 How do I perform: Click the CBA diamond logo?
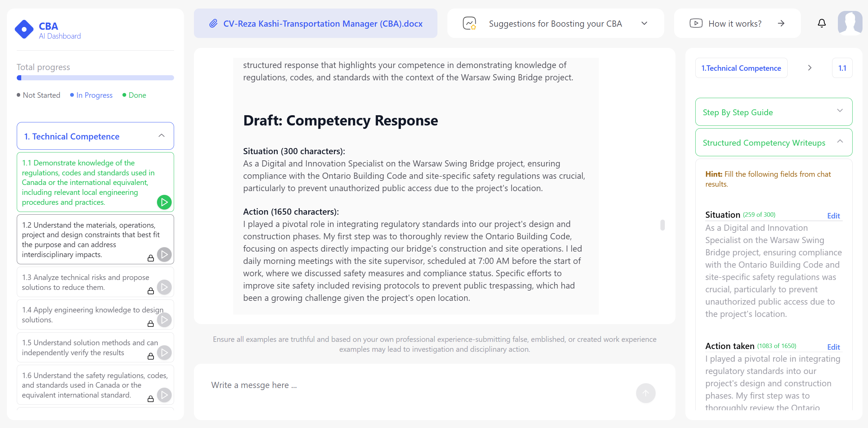pyautogui.click(x=24, y=29)
